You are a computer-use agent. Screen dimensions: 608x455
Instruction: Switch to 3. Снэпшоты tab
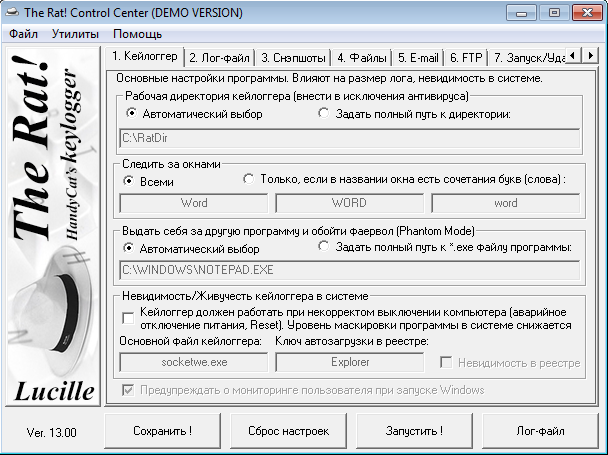(x=293, y=58)
